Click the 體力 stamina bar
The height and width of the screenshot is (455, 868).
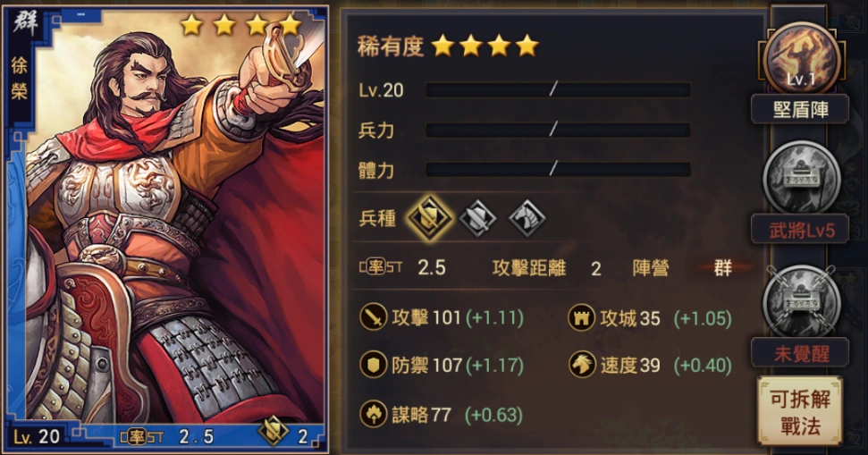pos(558,169)
